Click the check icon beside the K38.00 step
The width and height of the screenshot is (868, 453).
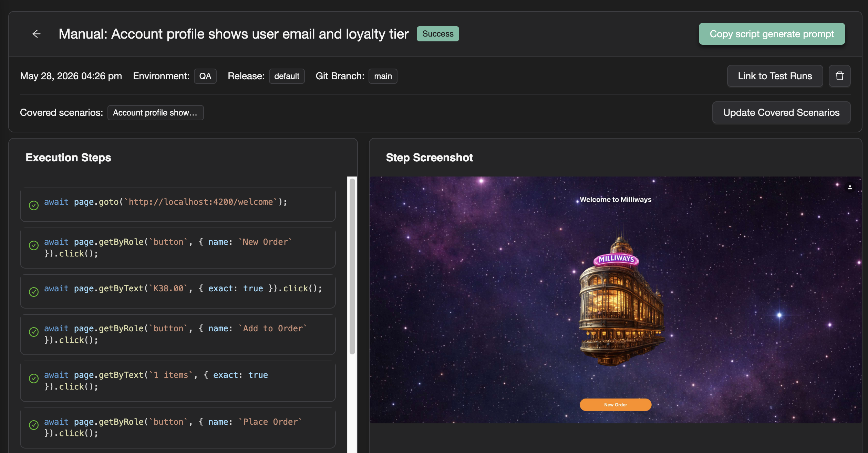(34, 292)
